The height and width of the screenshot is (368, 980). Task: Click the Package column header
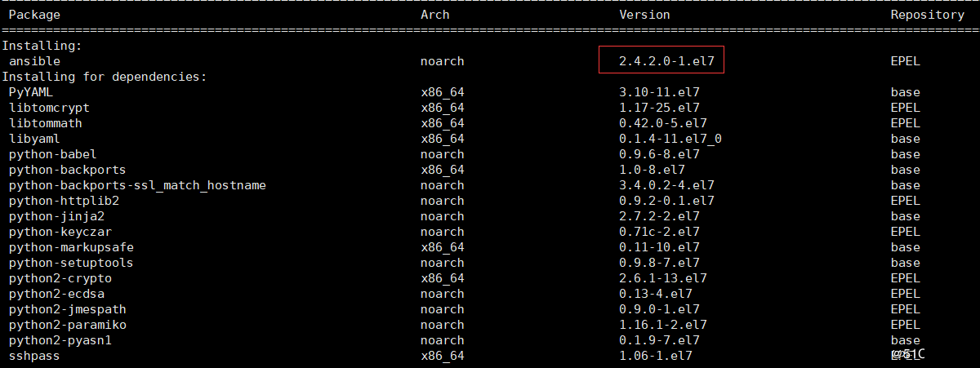click(x=34, y=15)
